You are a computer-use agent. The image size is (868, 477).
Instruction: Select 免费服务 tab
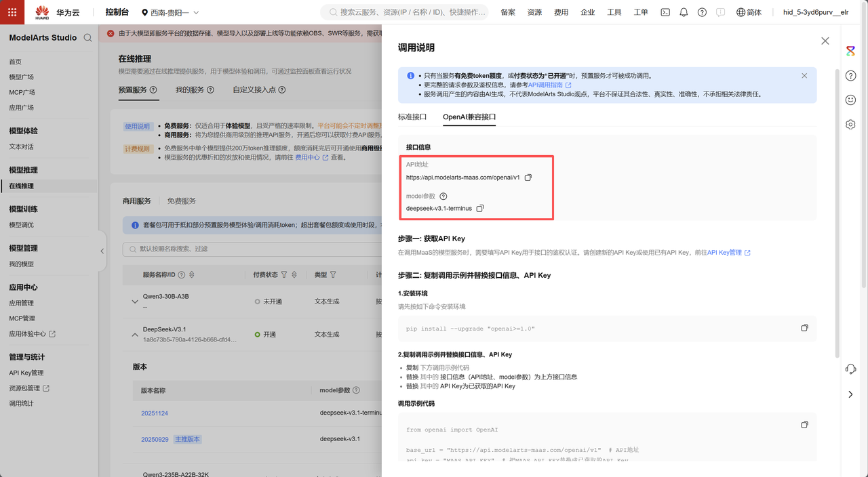(182, 201)
